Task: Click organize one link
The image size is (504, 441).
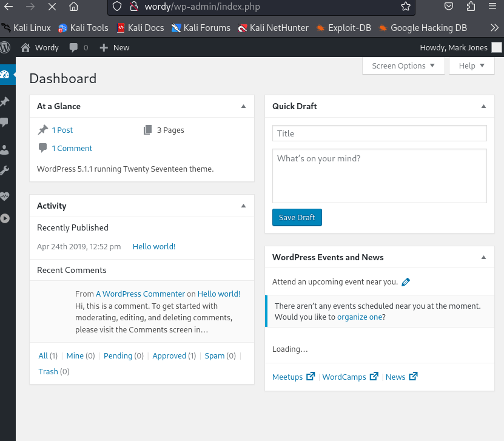Action: [360, 317]
